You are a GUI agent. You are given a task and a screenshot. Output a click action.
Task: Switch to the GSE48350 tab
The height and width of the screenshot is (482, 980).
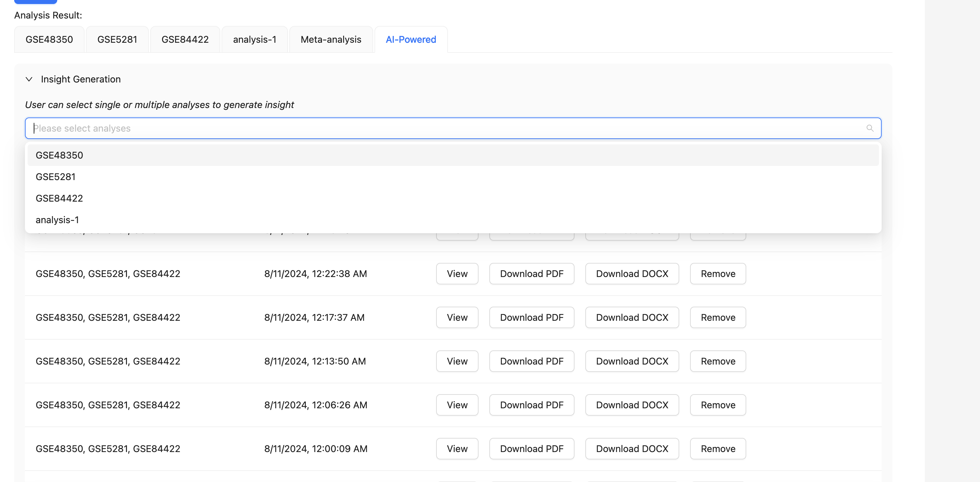49,39
